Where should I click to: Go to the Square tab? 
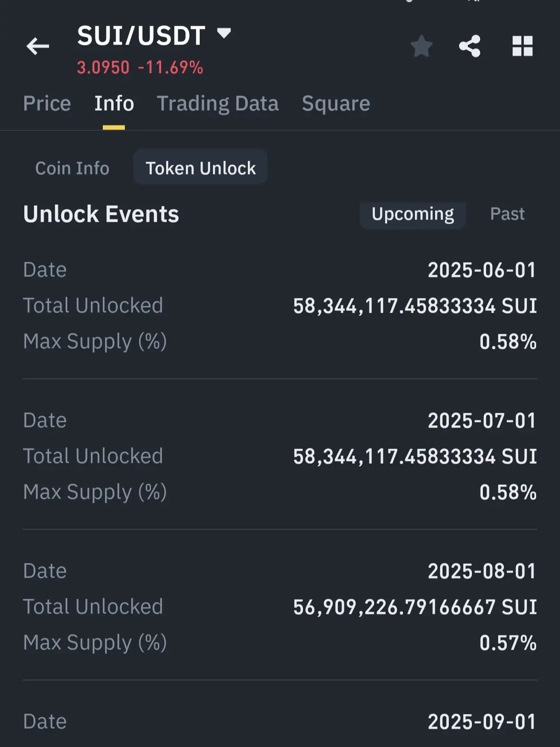click(x=336, y=103)
